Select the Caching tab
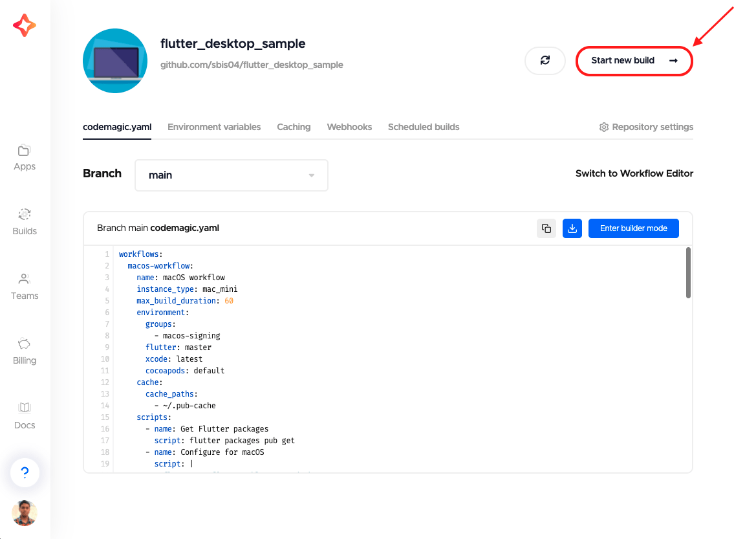 [294, 127]
